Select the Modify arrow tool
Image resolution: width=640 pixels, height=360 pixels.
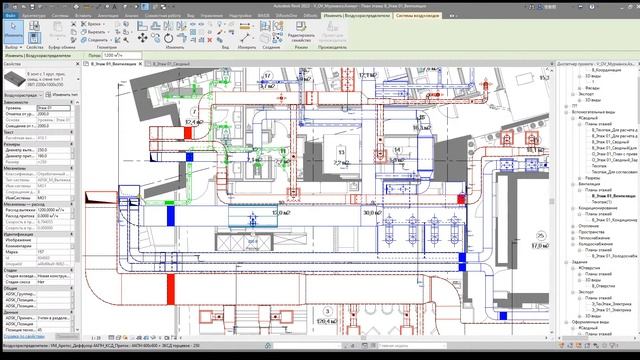pos(13,31)
